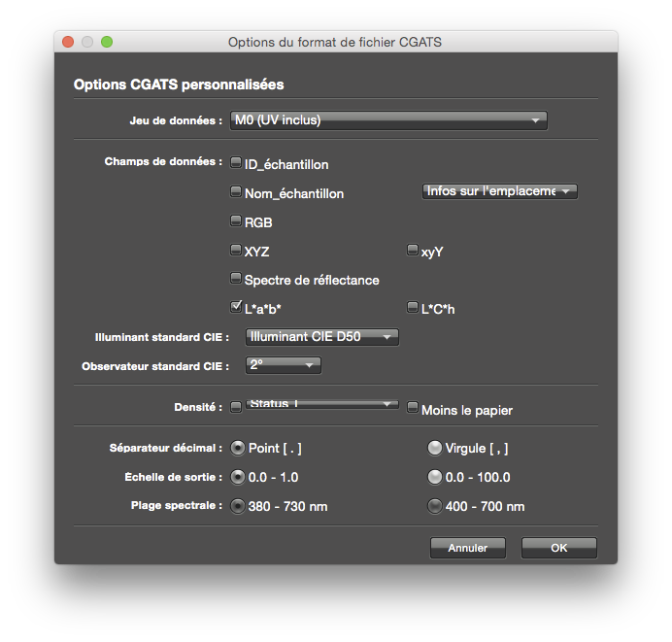Screen dimensions: 672x642
Task: Click the Annuler button
Action: point(468,548)
